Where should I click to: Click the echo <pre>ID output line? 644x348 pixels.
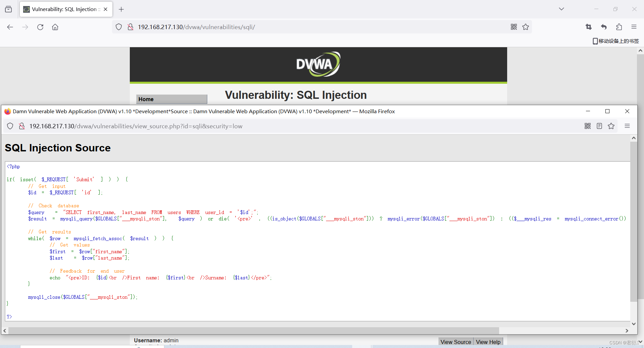pyautogui.click(x=161, y=278)
